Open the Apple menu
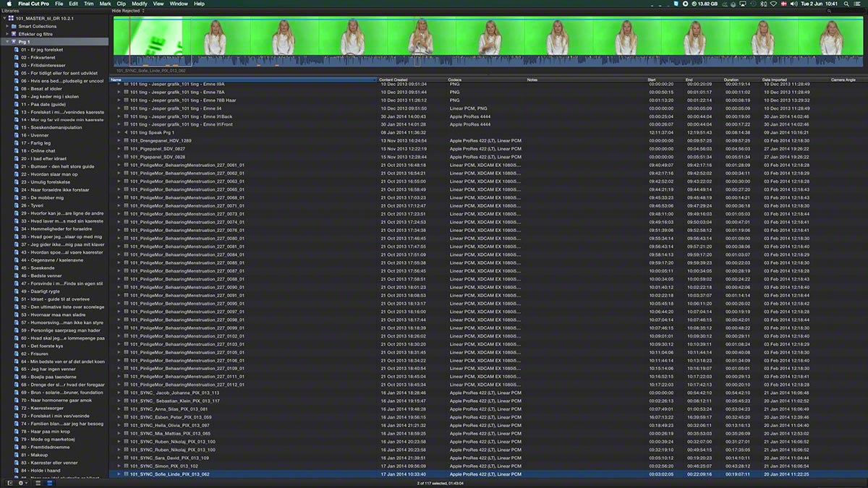Viewport: 868px width, 488px height. [x=8, y=4]
